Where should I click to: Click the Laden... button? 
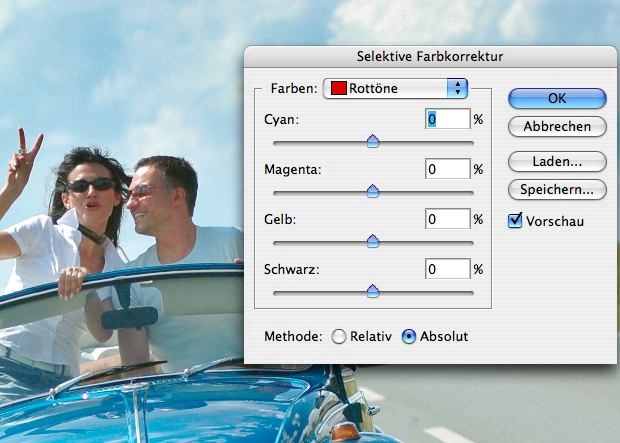[557, 161]
